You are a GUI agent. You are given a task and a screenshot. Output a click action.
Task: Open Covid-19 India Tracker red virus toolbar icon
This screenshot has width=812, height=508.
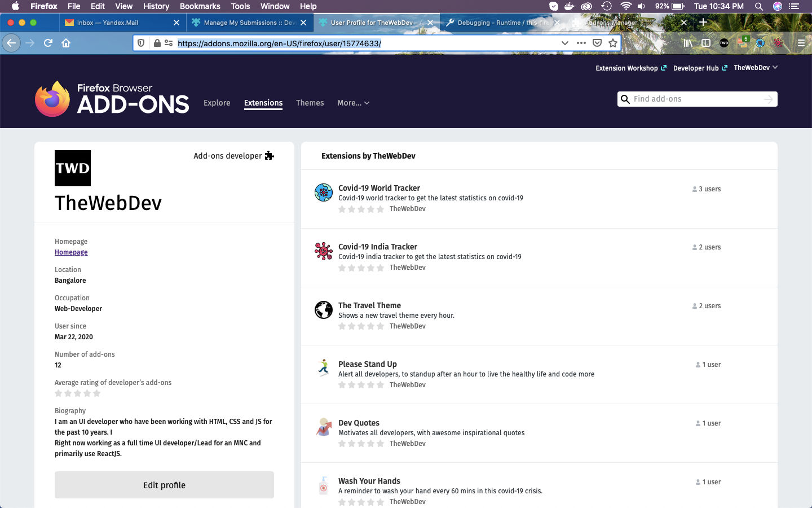click(x=778, y=43)
